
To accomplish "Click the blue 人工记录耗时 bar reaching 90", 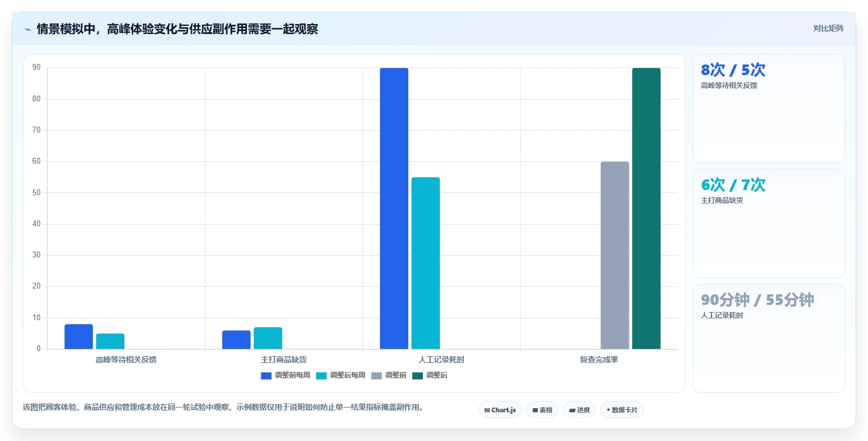I will click(x=394, y=209).
